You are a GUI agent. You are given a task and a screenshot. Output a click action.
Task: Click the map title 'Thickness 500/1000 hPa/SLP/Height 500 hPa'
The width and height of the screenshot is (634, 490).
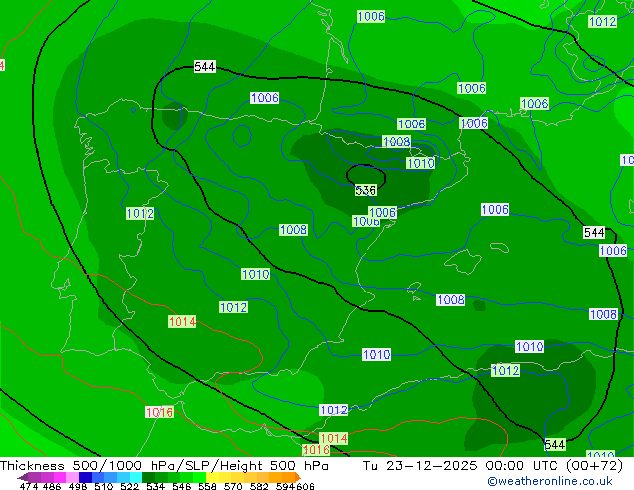tap(164, 466)
